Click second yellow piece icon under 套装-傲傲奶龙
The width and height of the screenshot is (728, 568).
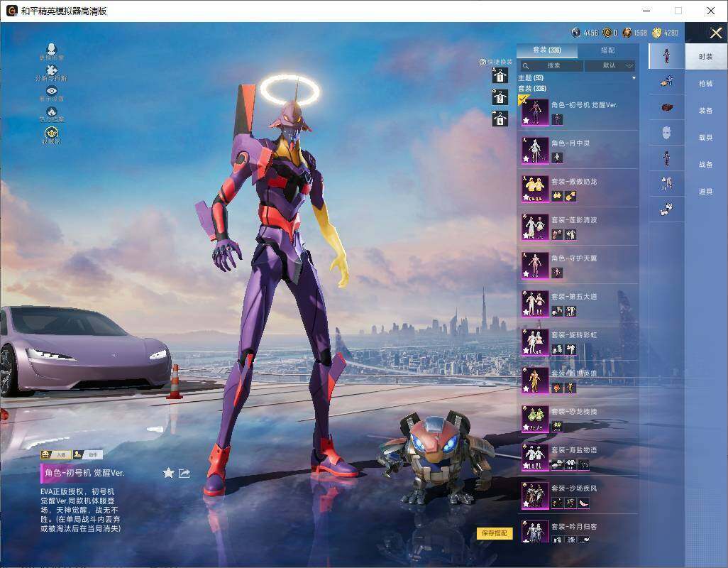[570, 196]
